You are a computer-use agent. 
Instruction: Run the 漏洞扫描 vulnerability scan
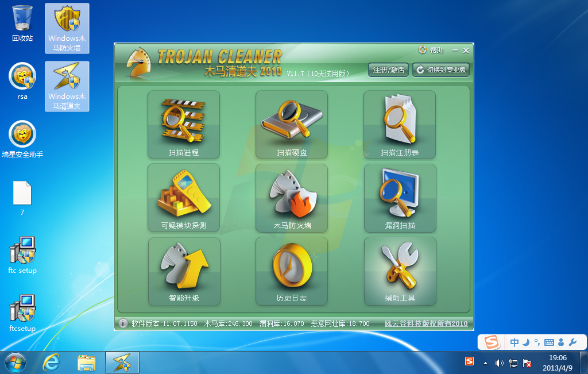(400, 198)
